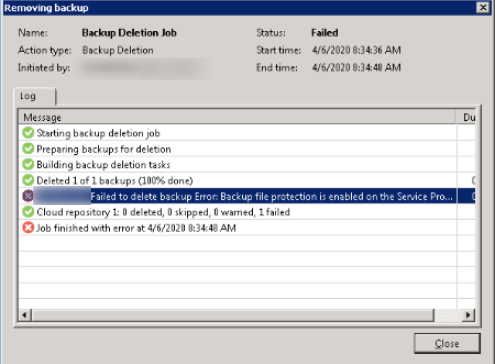Click the error icon on Failed to delete backup row
This screenshot has height=364, width=495.
28,196
